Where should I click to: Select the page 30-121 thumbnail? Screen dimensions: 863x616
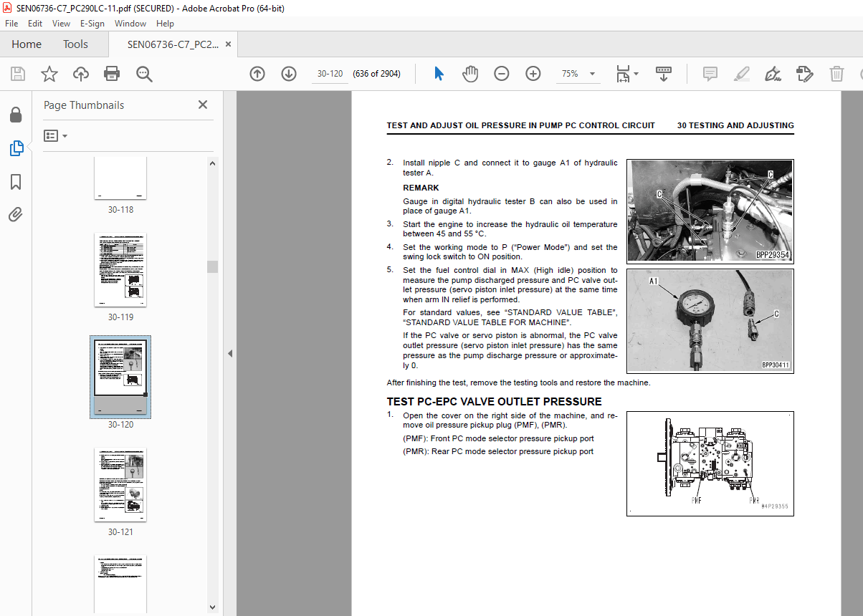[120, 485]
